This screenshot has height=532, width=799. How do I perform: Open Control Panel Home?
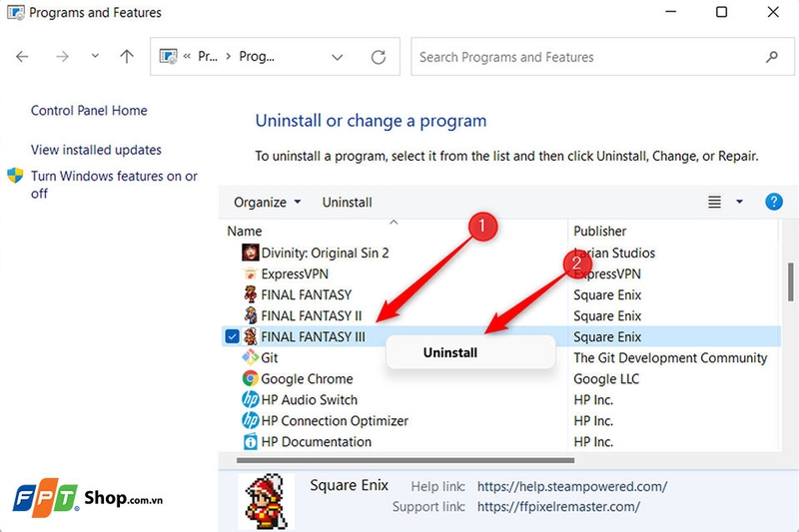coord(89,111)
